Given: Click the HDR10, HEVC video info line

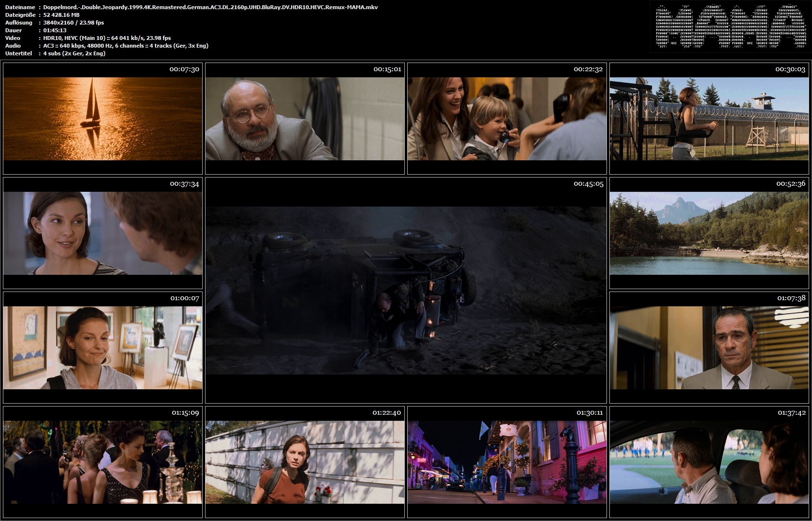Looking at the screenshot, I should tap(107, 38).
